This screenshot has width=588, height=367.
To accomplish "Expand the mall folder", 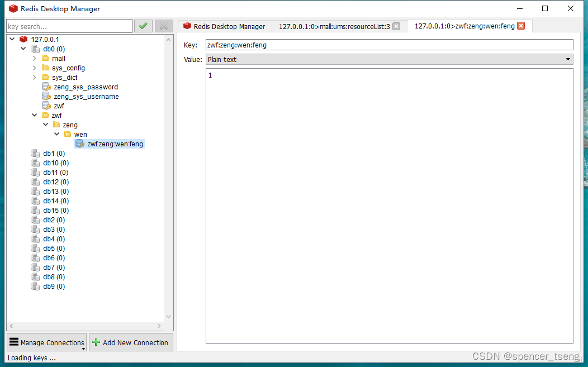I will click(x=35, y=58).
